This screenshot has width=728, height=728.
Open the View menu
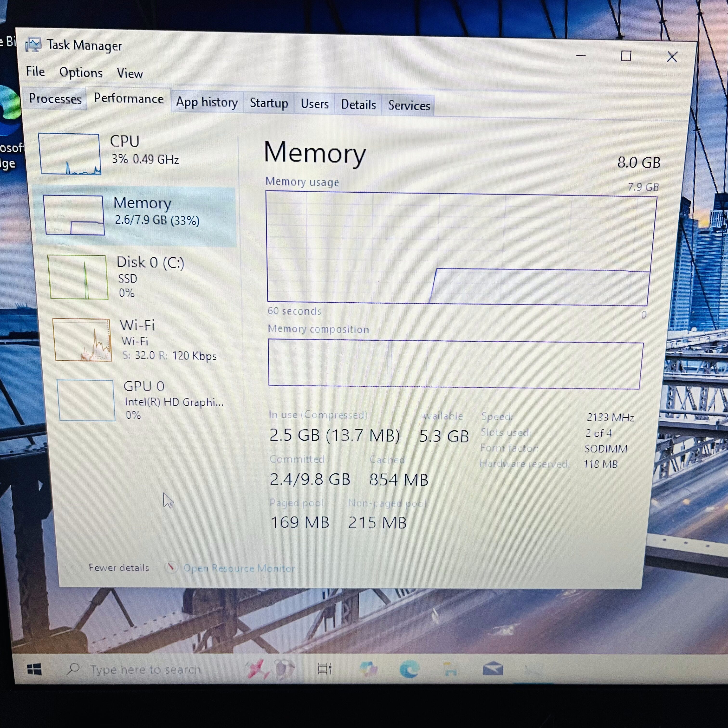[x=130, y=74]
